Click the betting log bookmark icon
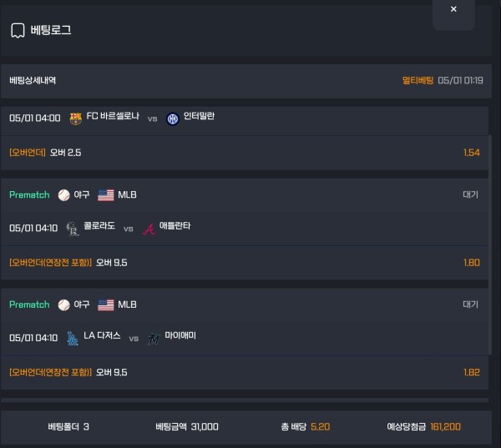 click(18, 30)
